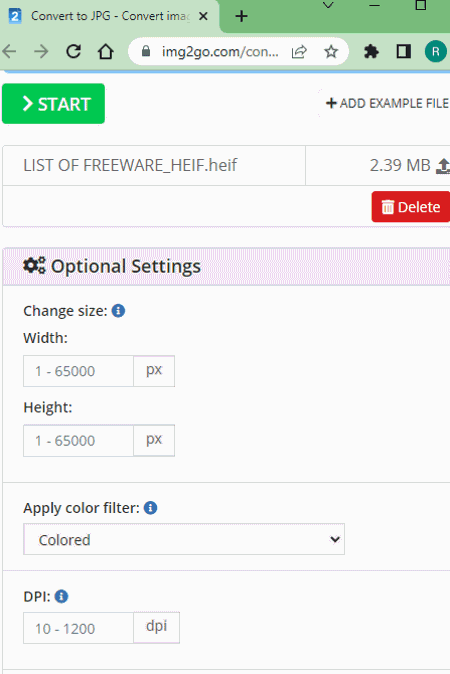Screen dimensions: 450x674
Task: Show the Apply color filter info icon
Action: [x=150, y=508]
